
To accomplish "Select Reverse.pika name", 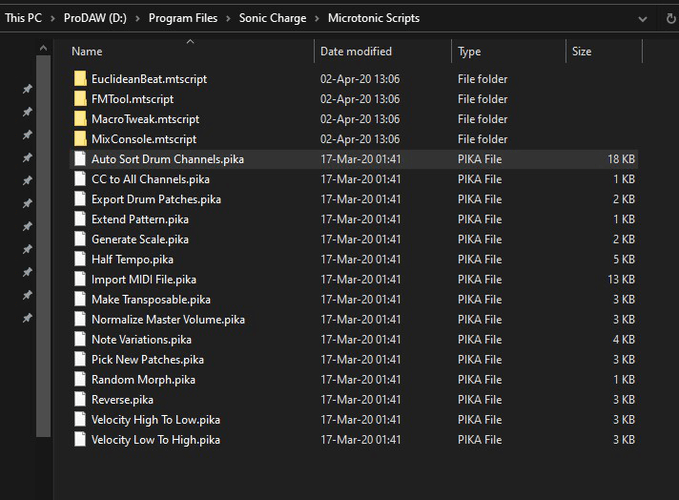I will click(122, 400).
